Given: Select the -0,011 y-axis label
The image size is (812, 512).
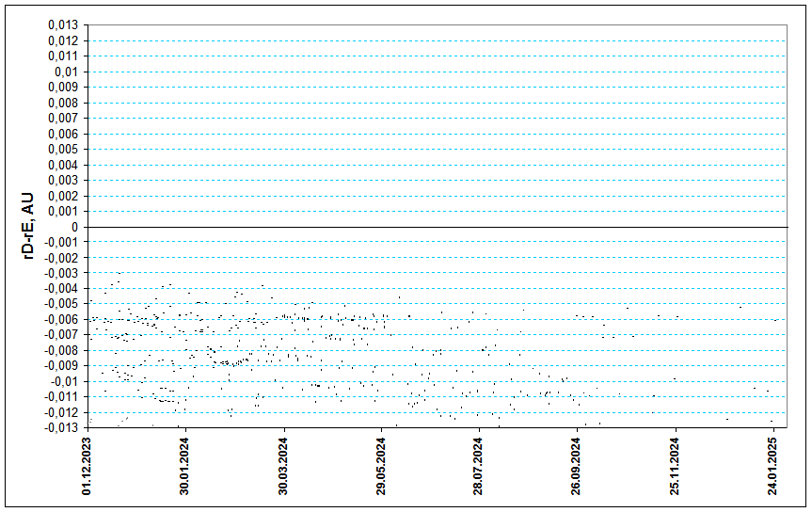Looking at the screenshot, I should [x=61, y=397].
